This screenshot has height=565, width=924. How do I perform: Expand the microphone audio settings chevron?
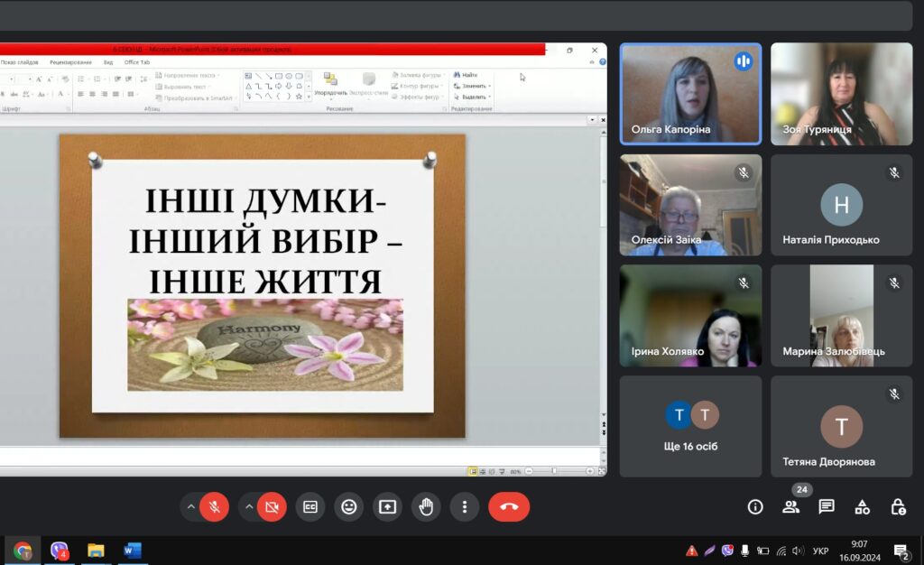click(190, 506)
